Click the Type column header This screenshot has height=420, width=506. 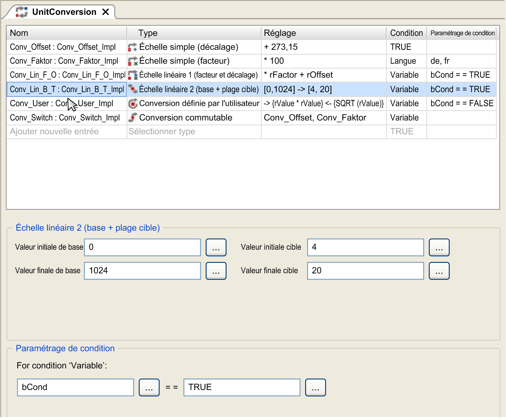click(x=194, y=33)
